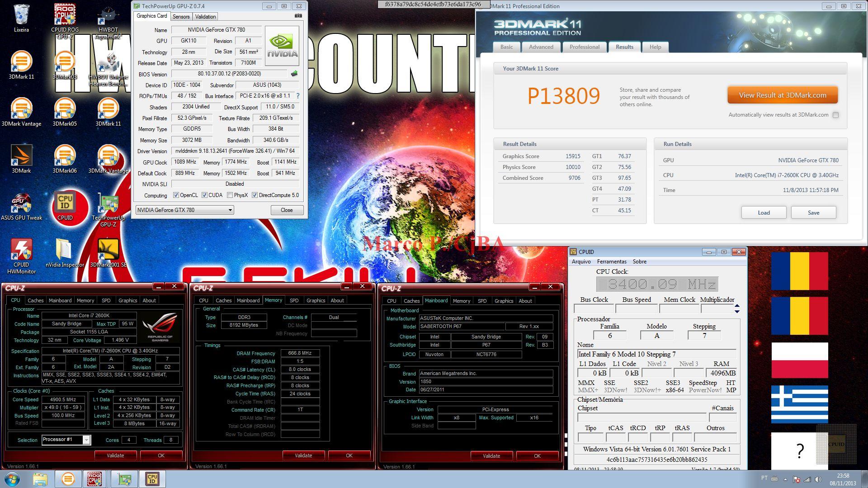Click Validate in the first CPU-Z window

(x=115, y=455)
